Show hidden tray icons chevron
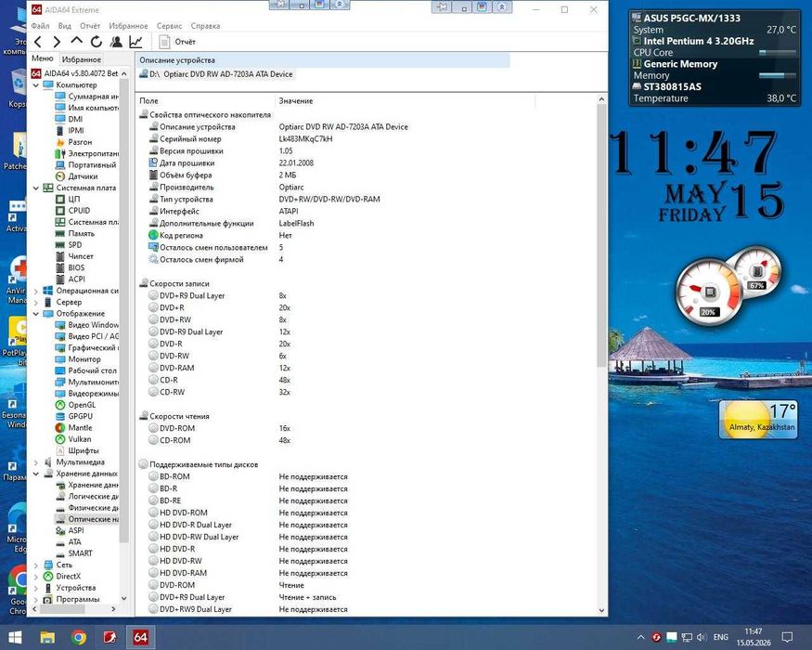 point(640,637)
